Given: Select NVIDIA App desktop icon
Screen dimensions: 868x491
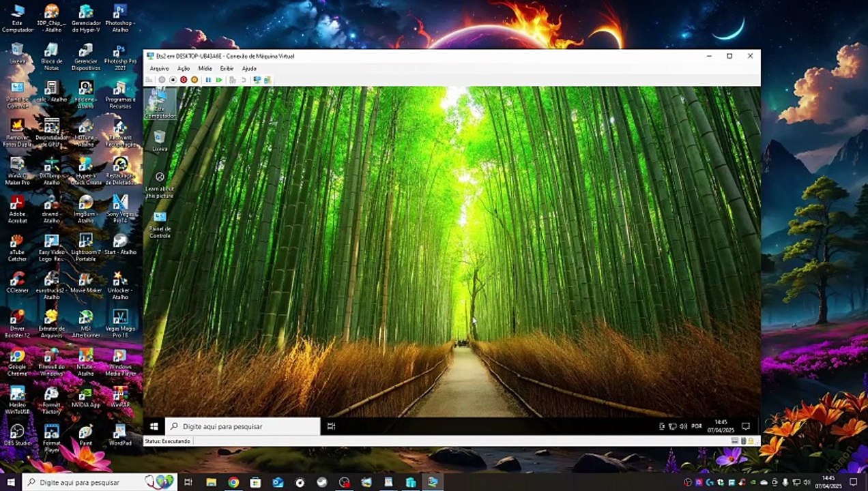Looking at the screenshot, I should click(86, 397).
